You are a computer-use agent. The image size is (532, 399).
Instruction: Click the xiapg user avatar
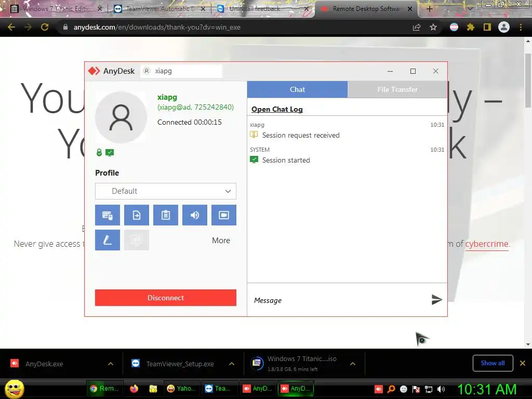[121, 117]
